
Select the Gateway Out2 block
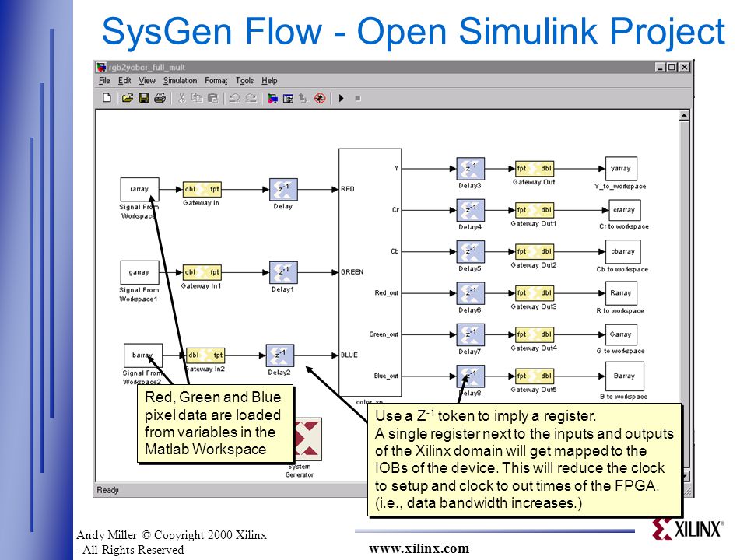pos(535,251)
